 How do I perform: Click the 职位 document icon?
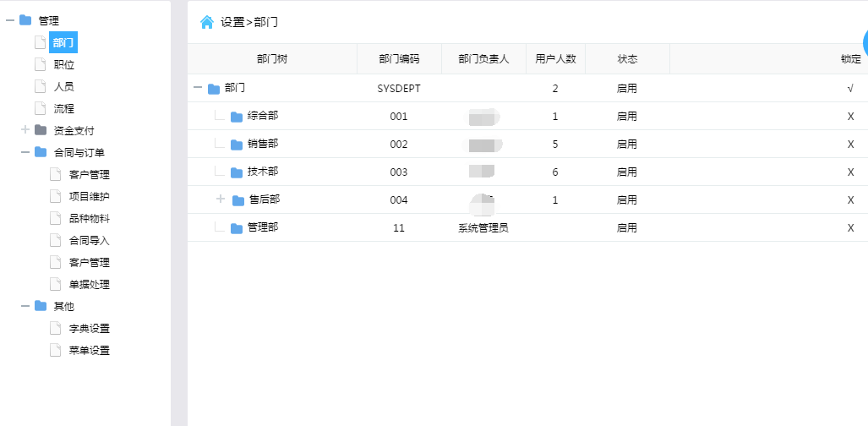(x=39, y=64)
